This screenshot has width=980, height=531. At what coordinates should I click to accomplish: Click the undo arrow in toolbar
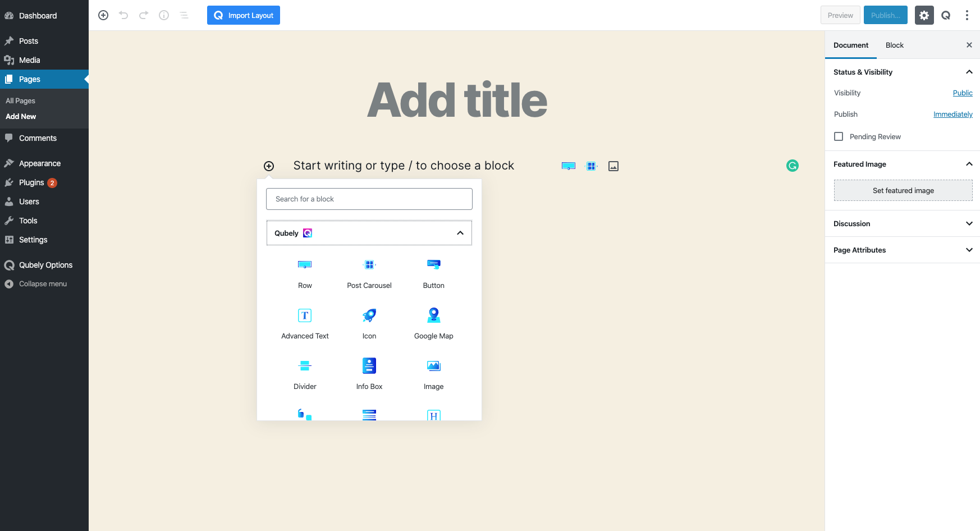123,15
